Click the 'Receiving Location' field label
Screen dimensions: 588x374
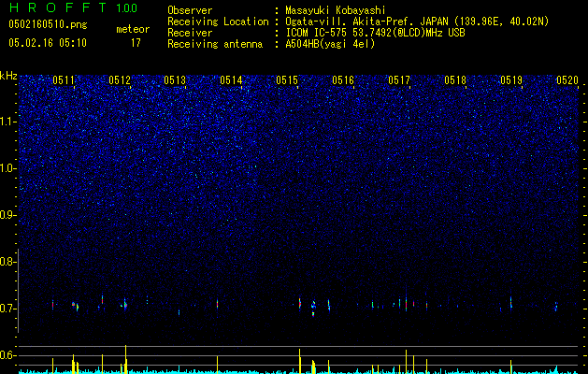coord(218,22)
